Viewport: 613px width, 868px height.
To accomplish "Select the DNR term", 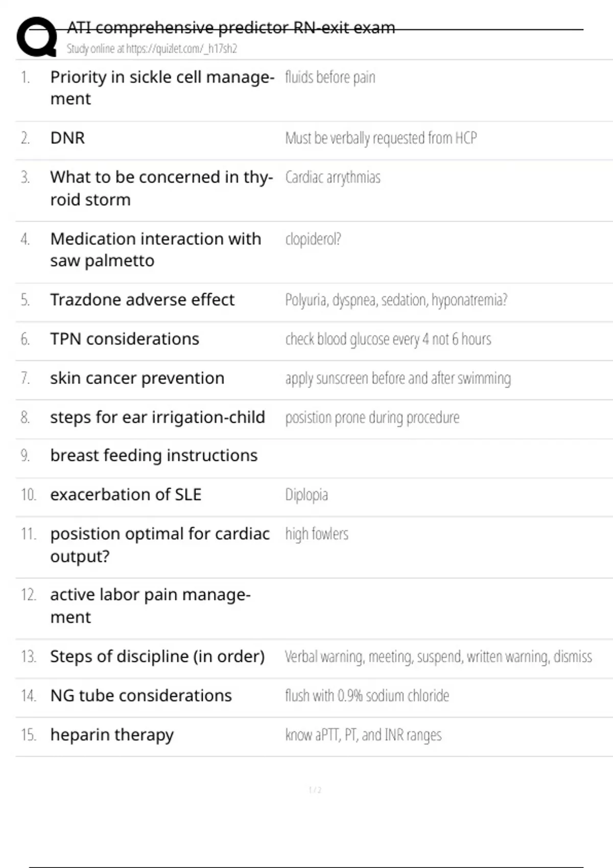I will pos(67,138).
